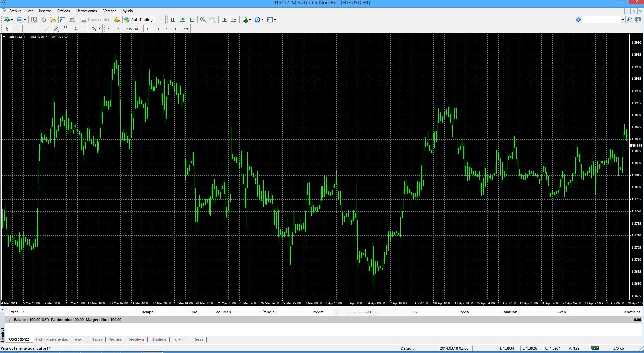Set timeframe to W1
This screenshot has height=353, width=644.
[x=176, y=29]
